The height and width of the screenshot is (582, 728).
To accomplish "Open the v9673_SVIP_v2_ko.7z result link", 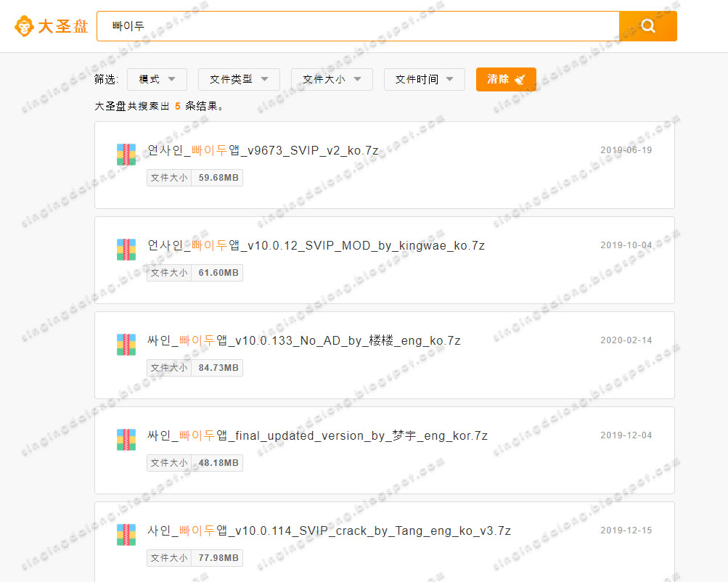I will [x=263, y=150].
